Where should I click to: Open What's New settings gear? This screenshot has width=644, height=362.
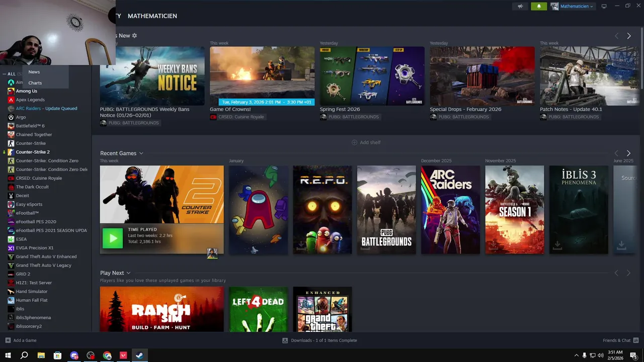[x=134, y=36]
